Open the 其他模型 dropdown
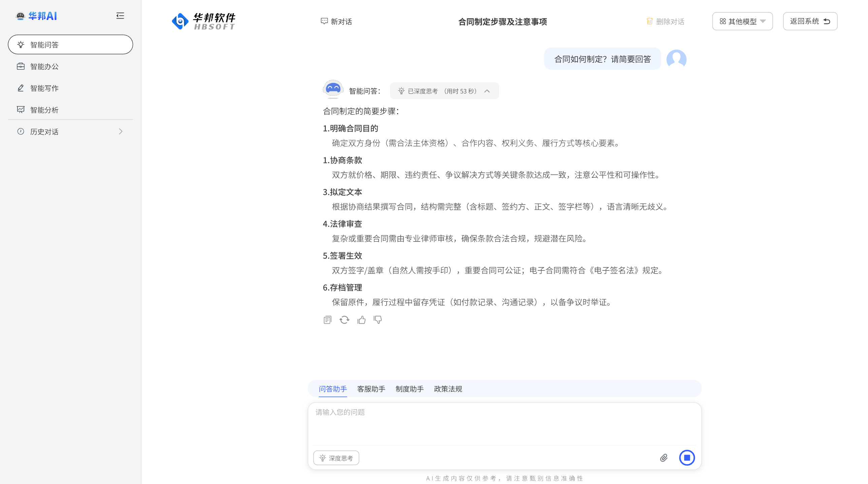Screen dimensions: 868x484 (x=742, y=21)
